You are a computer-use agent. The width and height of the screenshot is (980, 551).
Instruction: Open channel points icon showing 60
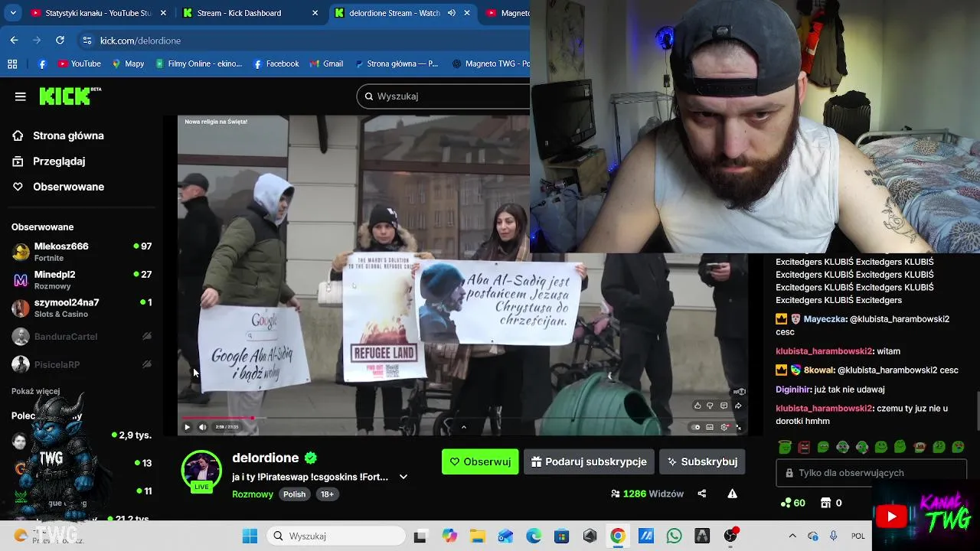[x=792, y=503]
